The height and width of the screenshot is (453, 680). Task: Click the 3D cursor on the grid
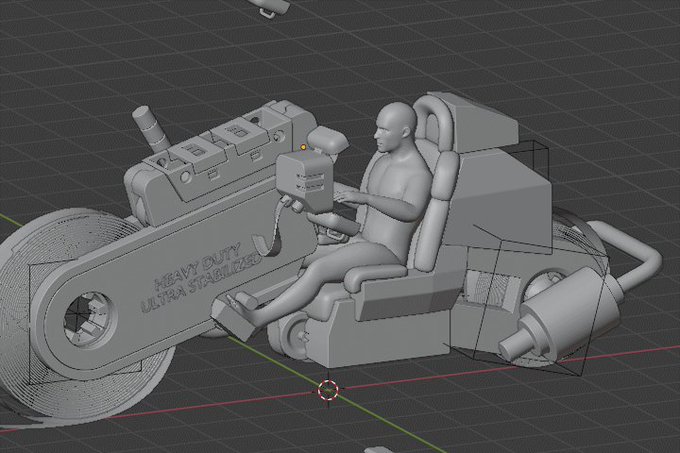pos(328,390)
